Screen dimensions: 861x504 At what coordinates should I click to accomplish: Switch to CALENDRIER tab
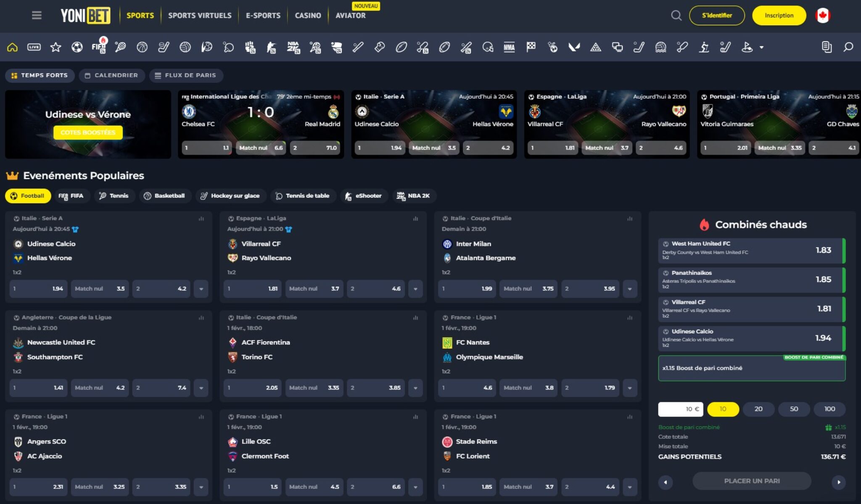(111, 75)
